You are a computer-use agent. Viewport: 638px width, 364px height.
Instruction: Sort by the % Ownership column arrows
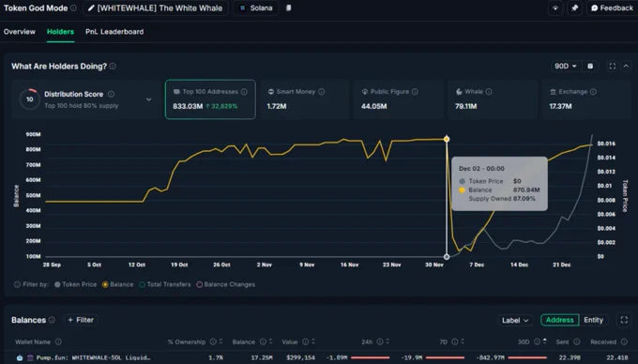tap(220, 341)
